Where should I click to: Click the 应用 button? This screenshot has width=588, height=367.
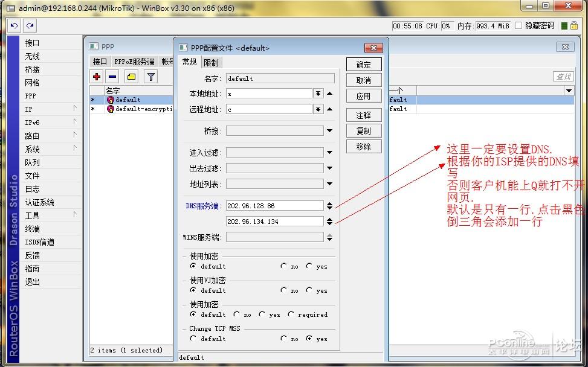pyautogui.click(x=364, y=96)
